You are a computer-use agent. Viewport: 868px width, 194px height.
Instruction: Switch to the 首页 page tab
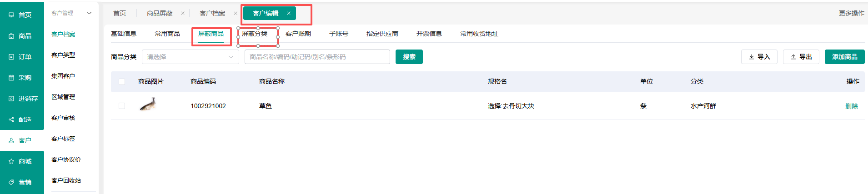coord(120,13)
